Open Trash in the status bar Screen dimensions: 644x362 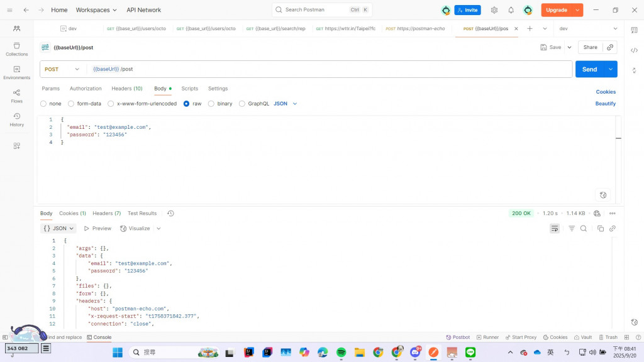[x=608, y=337]
